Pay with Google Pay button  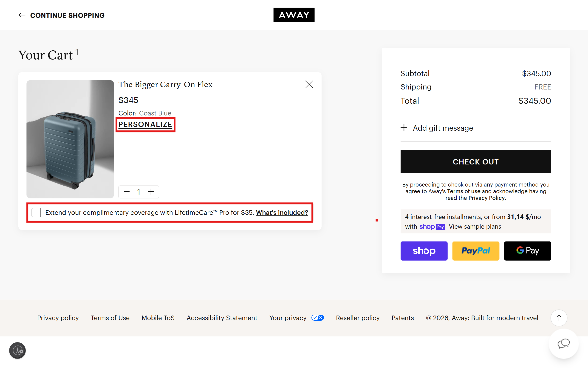click(528, 251)
